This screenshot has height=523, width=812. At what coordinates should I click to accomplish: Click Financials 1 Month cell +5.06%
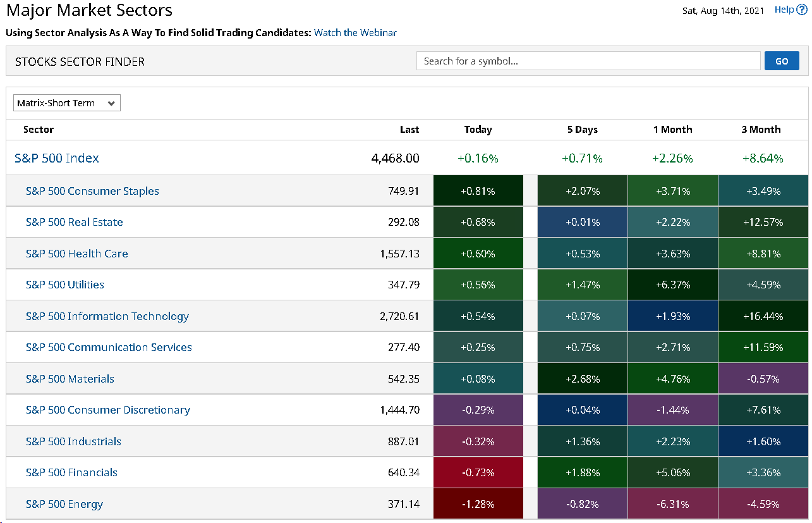pos(673,472)
